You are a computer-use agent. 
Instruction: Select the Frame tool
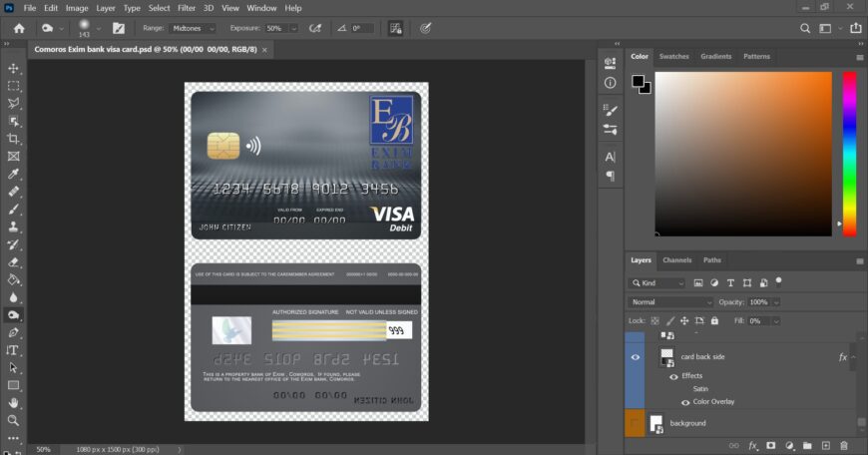click(x=13, y=157)
